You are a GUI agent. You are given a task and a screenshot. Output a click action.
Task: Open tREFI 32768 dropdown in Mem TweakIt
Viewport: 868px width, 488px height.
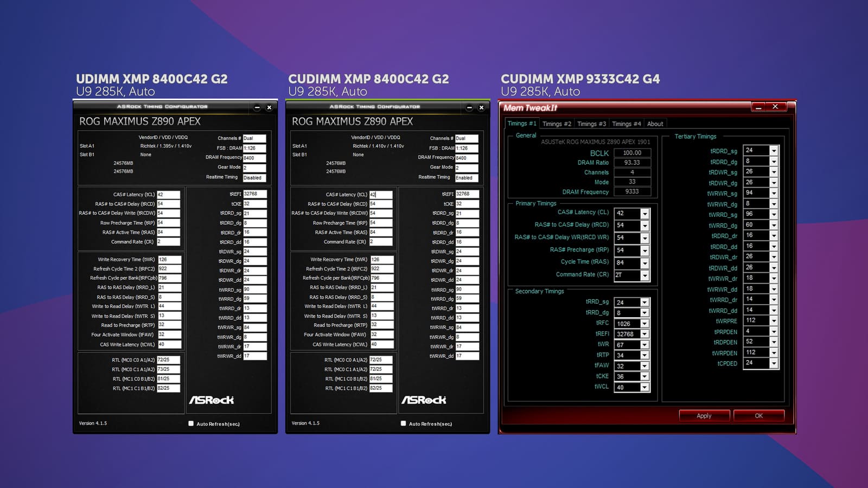[644, 335]
